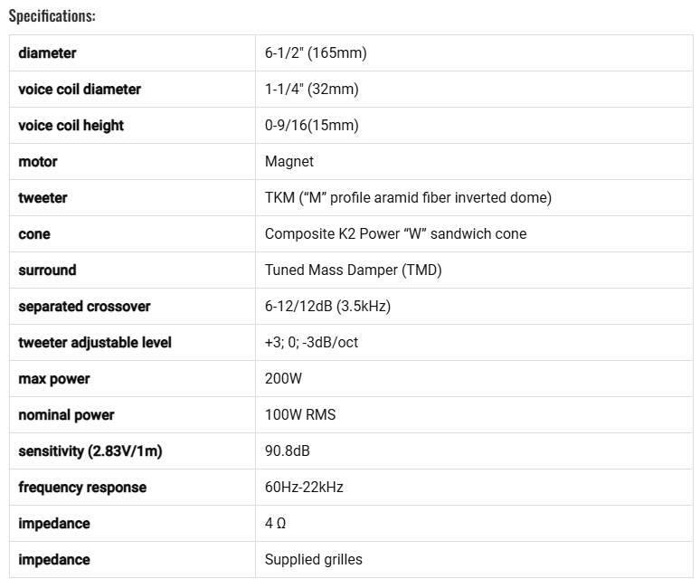This screenshot has width=700, height=588.
Task: Click the diameter row label
Action: [47, 53]
